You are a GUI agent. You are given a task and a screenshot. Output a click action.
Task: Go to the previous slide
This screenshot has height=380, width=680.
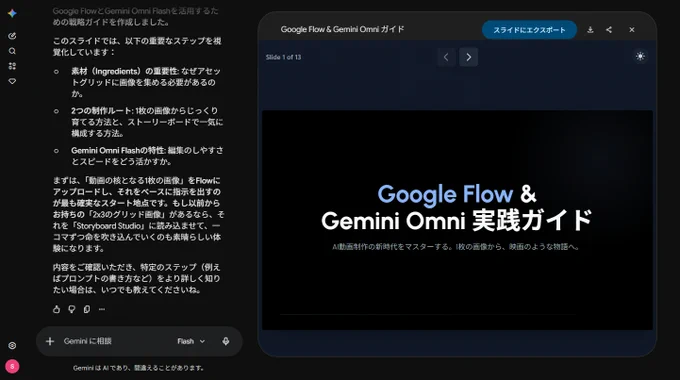click(446, 57)
